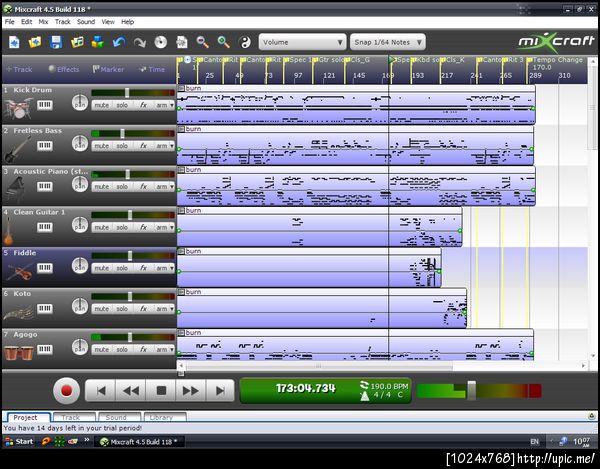The image size is (600, 469).
Task: Open the keyboard icon on Fiddle track
Action: 45,268
